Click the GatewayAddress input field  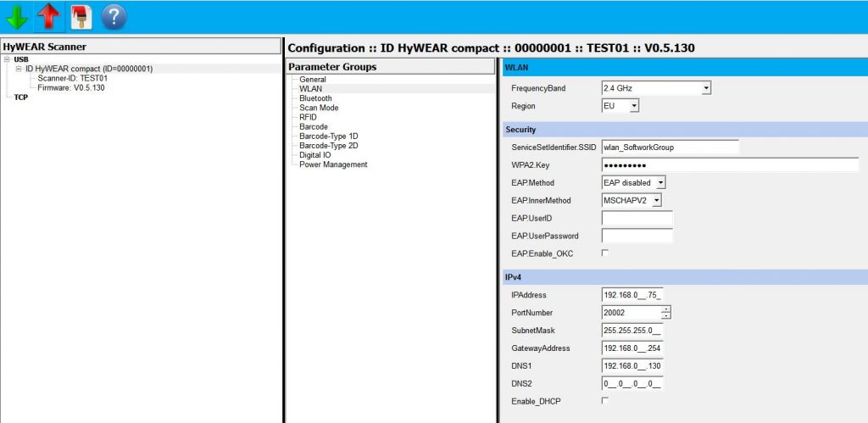coord(632,348)
